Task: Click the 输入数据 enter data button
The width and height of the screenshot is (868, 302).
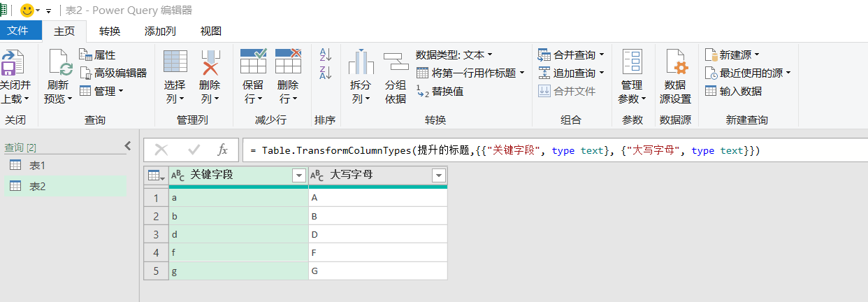Action: (x=733, y=91)
